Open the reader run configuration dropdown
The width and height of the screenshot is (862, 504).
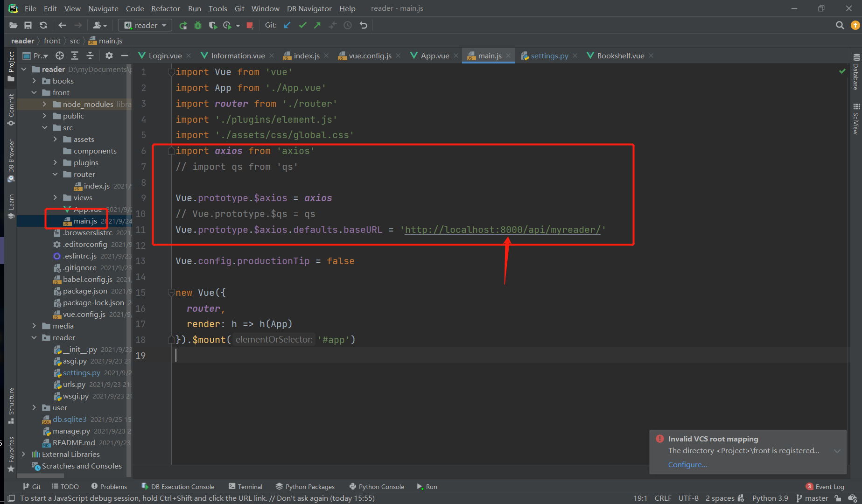pyautogui.click(x=145, y=25)
